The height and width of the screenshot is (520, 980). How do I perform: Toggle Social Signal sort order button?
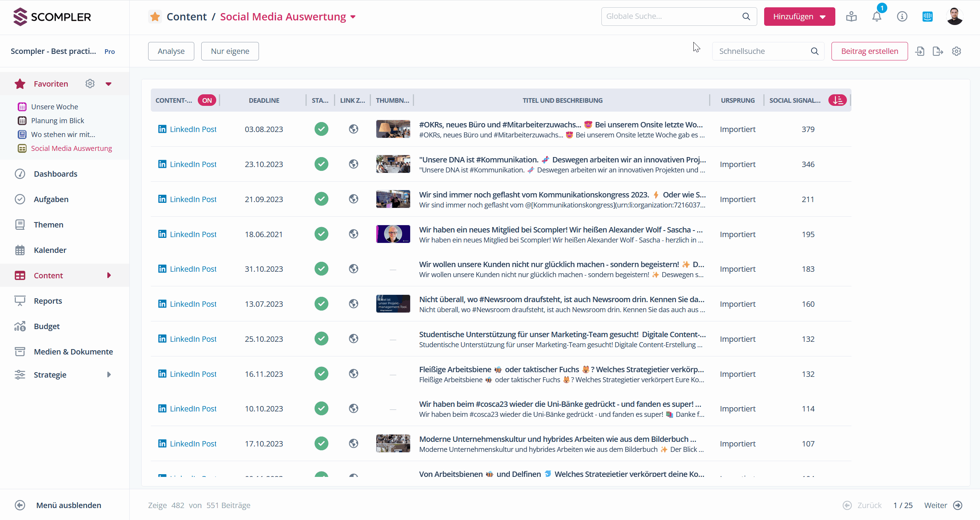tap(838, 100)
